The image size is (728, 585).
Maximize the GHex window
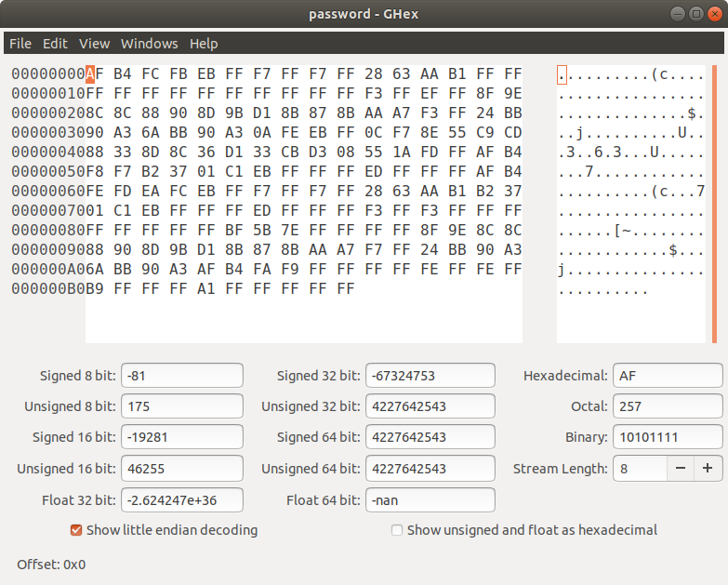[x=696, y=14]
